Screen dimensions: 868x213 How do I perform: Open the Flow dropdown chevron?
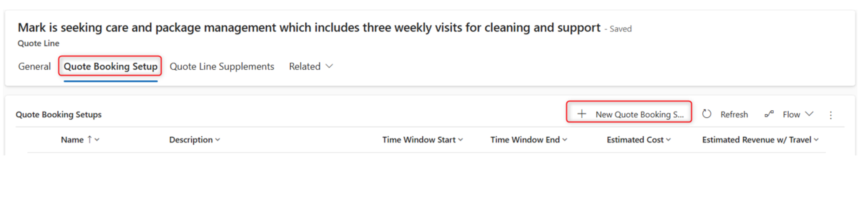point(809,114)
